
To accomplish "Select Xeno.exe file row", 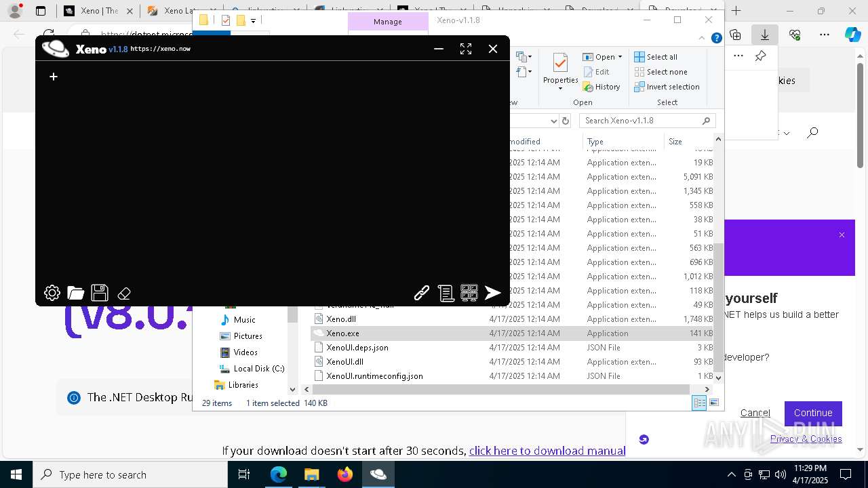I will pos(512,333).
